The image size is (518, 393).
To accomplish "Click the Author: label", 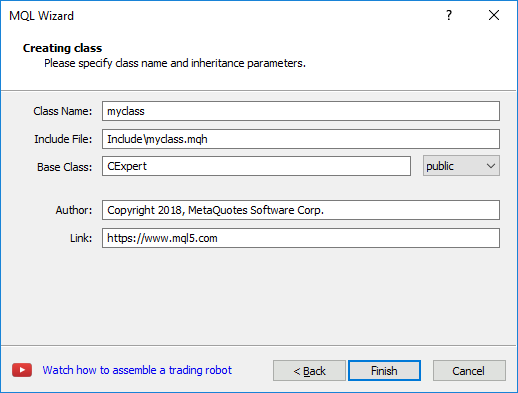I will coord(74,210).
